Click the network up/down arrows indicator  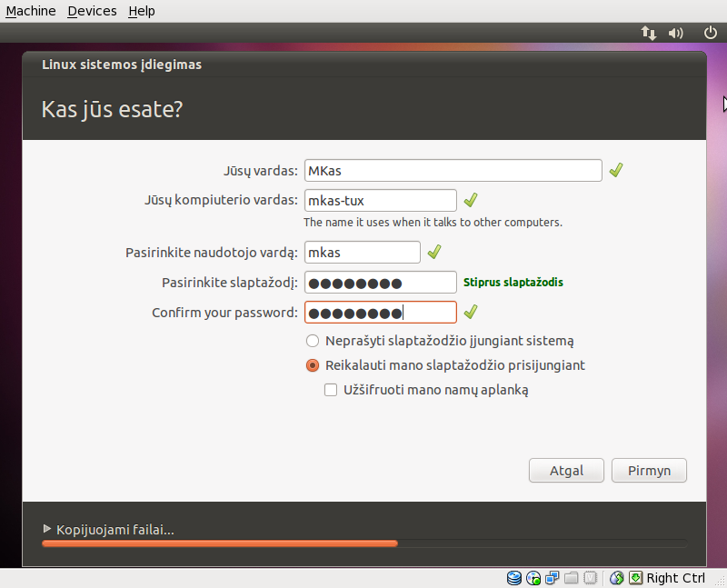[x=648, y=33]
